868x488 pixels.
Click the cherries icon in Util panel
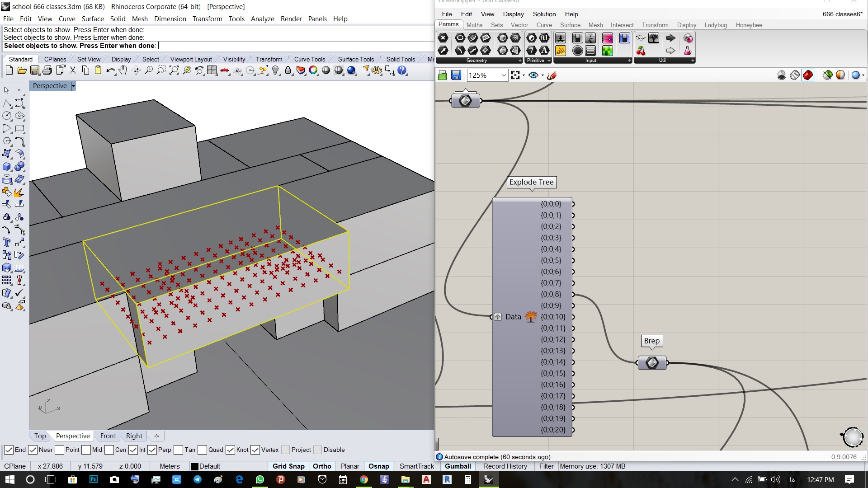(x=641, y=51)
